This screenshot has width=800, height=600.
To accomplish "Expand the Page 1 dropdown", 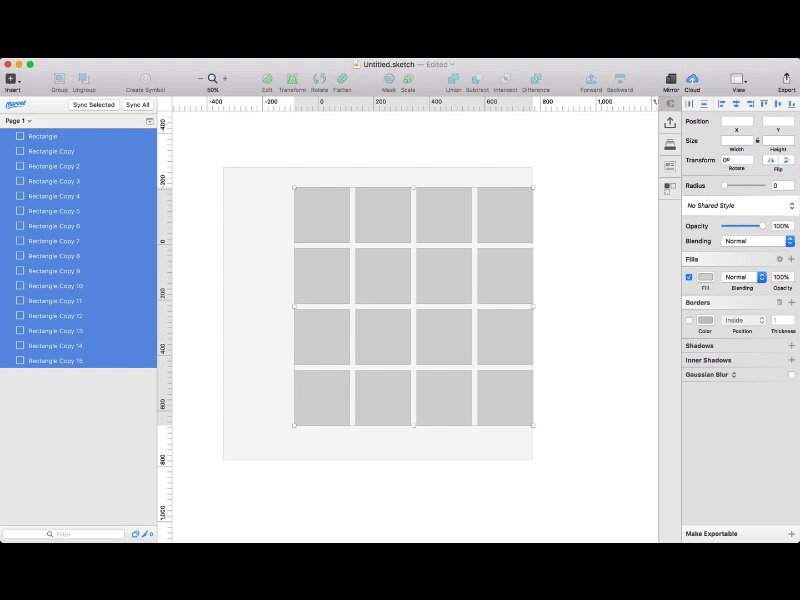I will 18,121.
